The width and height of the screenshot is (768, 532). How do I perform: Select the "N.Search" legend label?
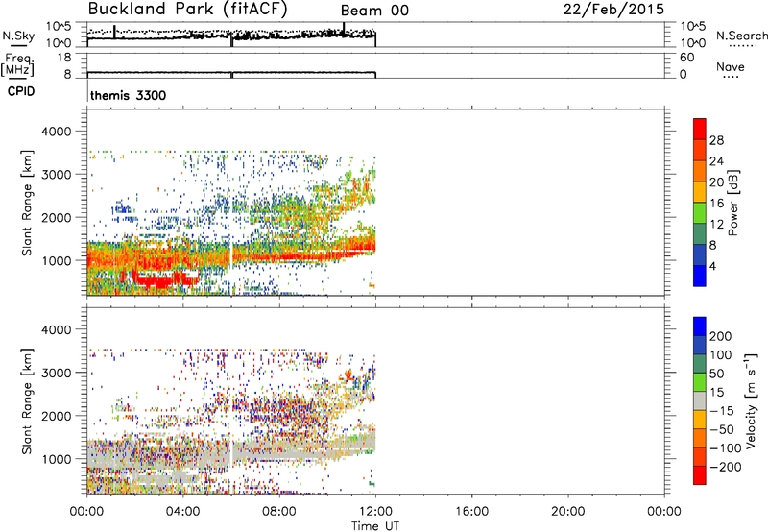(741, 36)
